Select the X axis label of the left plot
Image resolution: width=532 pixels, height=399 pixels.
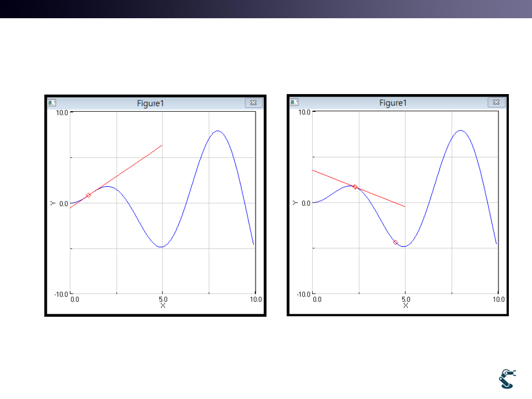163,305
